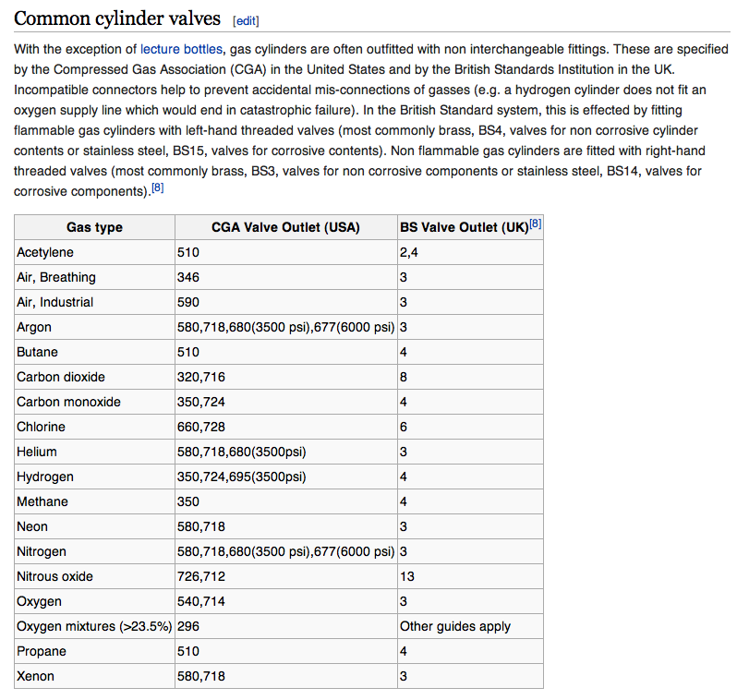Click the Oxygen mixtures (>23.5%) row label

tap(94, 626)
